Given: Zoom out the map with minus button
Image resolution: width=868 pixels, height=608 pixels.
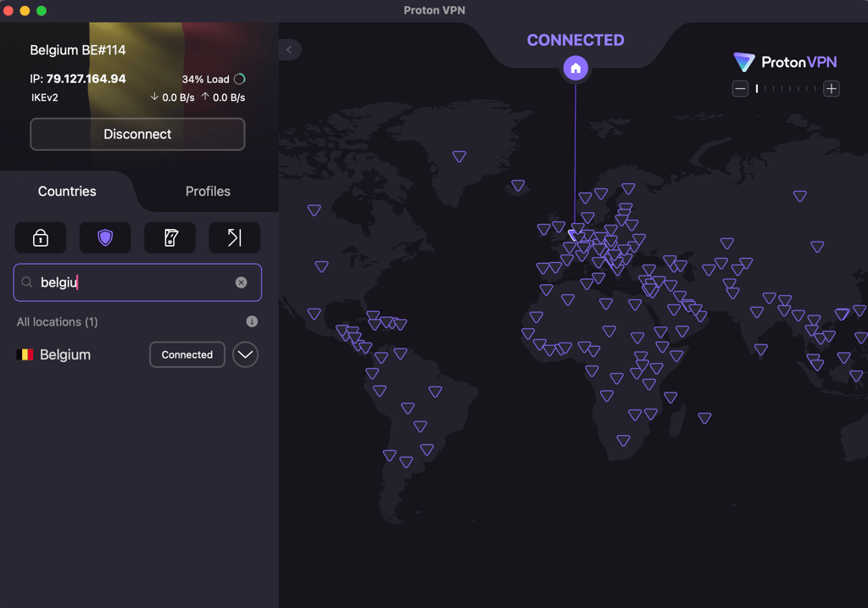Looking at the screenshot, I should pos(740,88).
